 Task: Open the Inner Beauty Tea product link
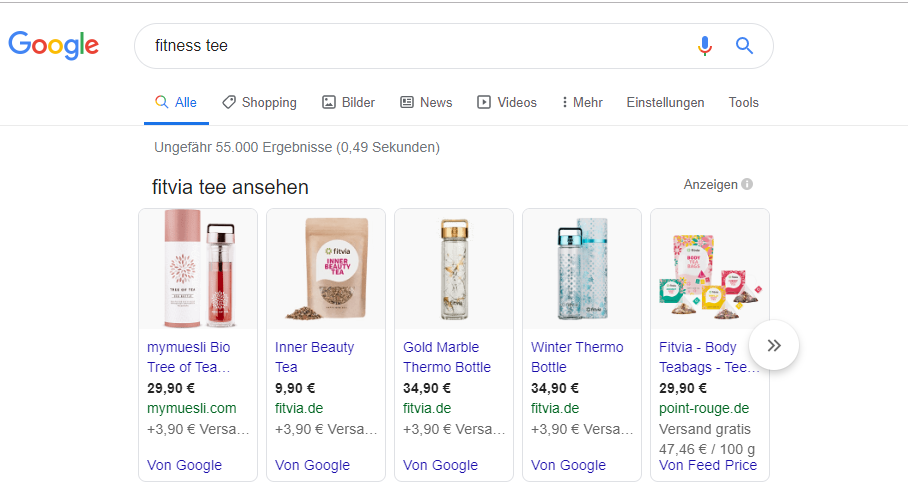(314, 357)
